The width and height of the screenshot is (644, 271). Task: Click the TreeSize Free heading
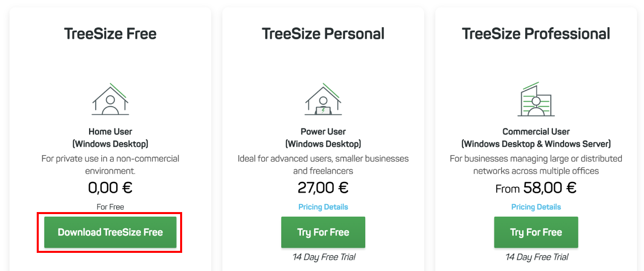click(x=110, y=34)
